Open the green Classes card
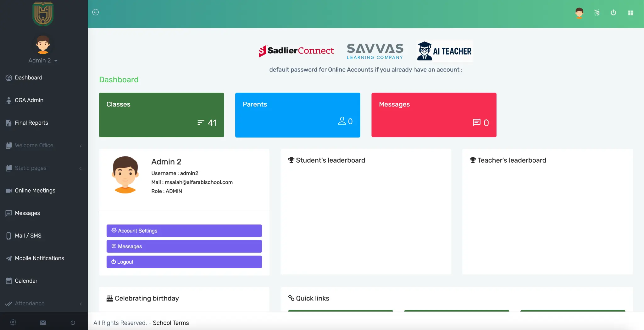Image resolution: width=644 pixels, height=330 pixels. point(161,115)
